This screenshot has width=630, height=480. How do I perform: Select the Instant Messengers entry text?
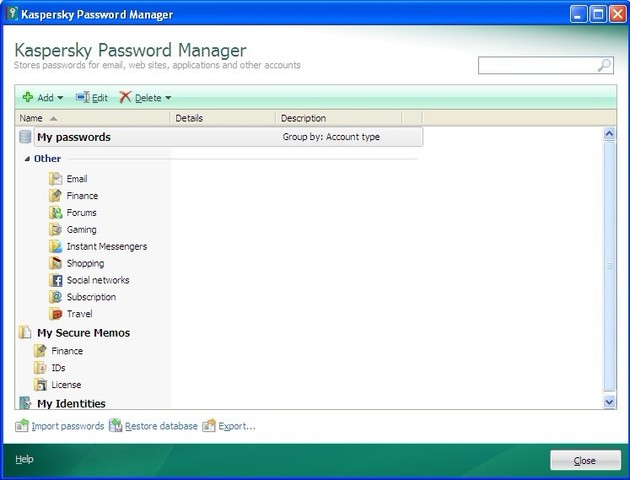(x=107, y=246)
